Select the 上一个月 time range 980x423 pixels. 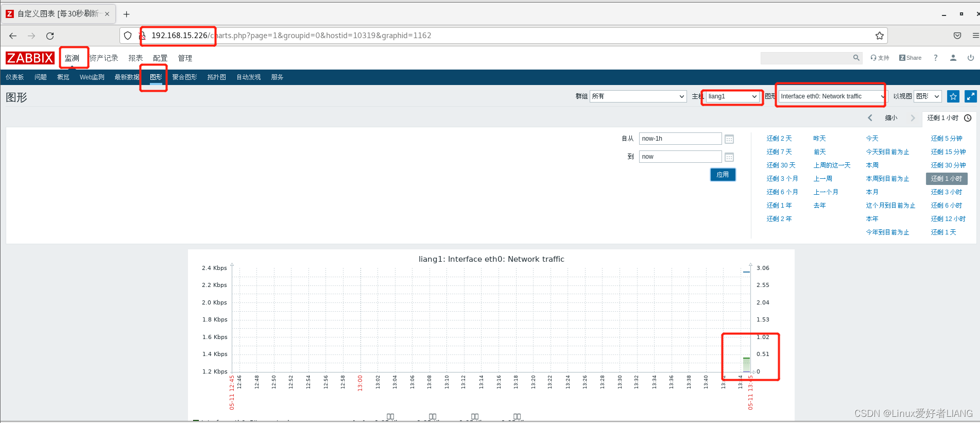(826, 192)
